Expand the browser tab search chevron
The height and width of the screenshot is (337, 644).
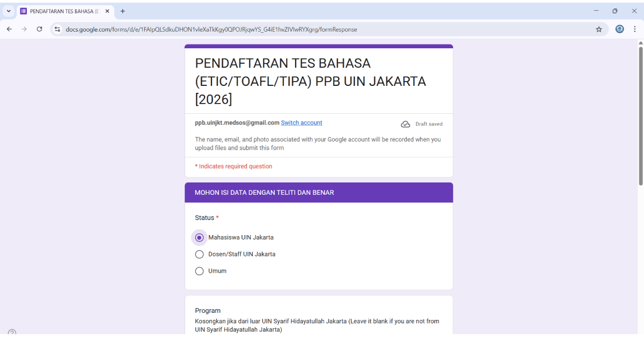coord(8,11)
